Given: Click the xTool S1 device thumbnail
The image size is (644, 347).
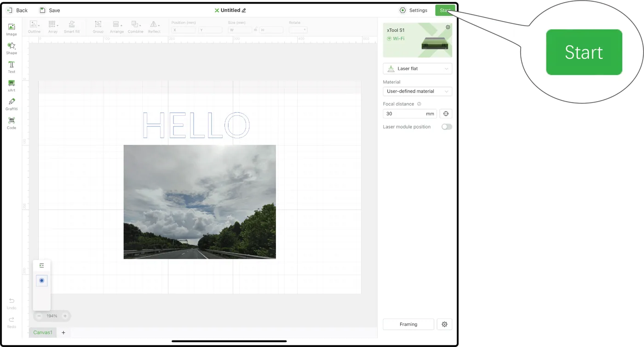Looking at the screenshot, I should 435,43.
